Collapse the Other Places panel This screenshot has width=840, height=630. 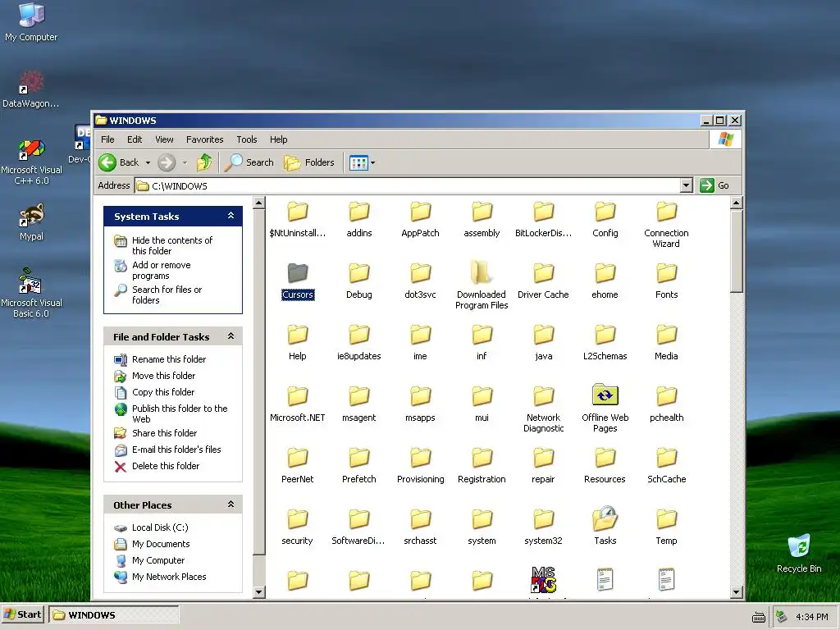tap(231, 504)
